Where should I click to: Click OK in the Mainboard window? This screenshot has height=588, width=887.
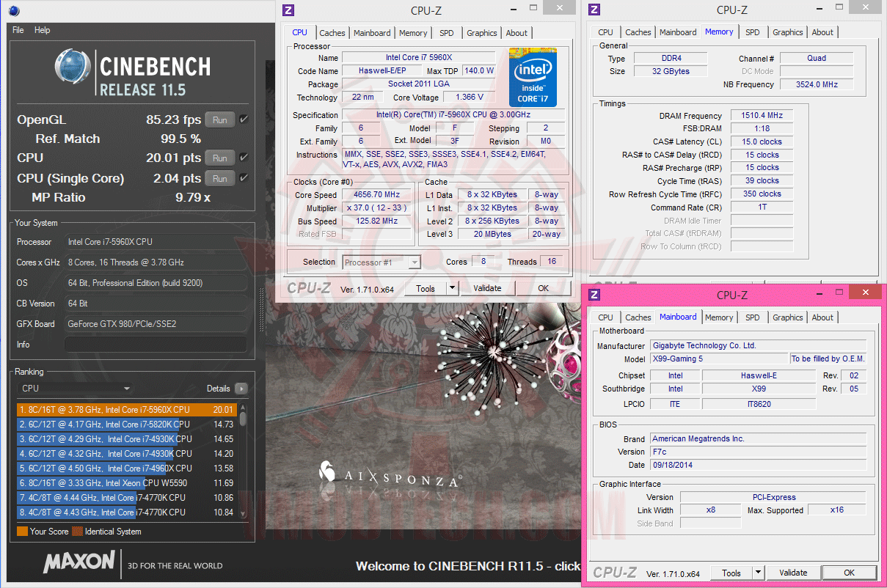[849, 573]
